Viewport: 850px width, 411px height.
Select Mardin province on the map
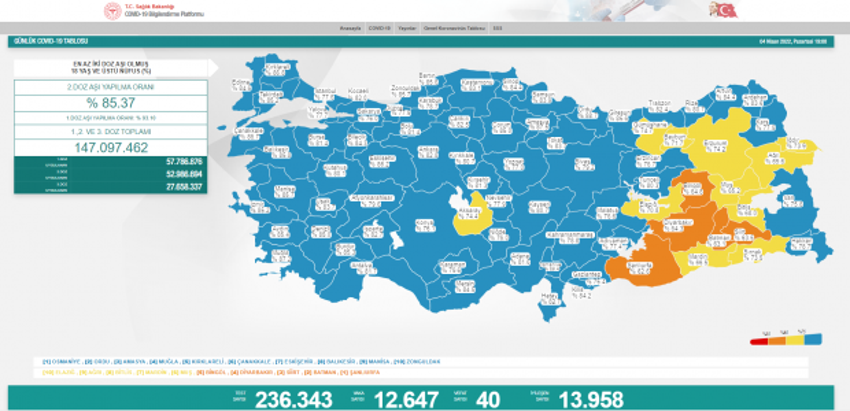click(700, 258)
